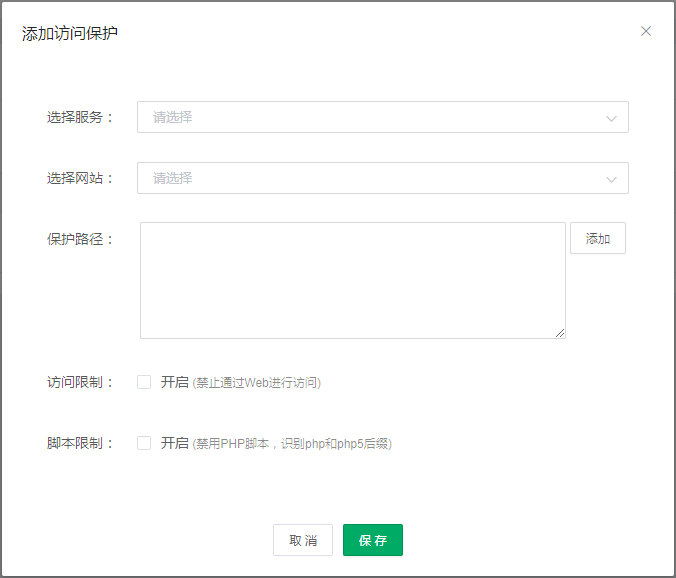The width and height of the screenshot is (676, 578).
Task: Enable the 访问限制 checkbox
Action: tap(144, 382)
